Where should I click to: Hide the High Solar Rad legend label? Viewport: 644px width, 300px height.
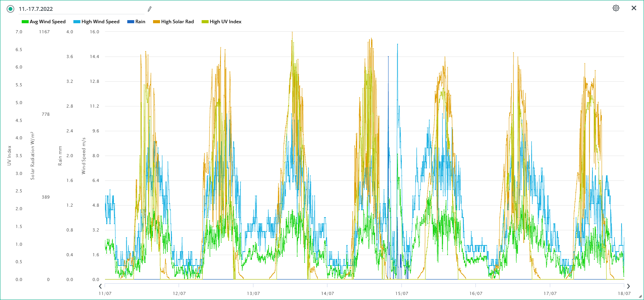coord(177,22)
